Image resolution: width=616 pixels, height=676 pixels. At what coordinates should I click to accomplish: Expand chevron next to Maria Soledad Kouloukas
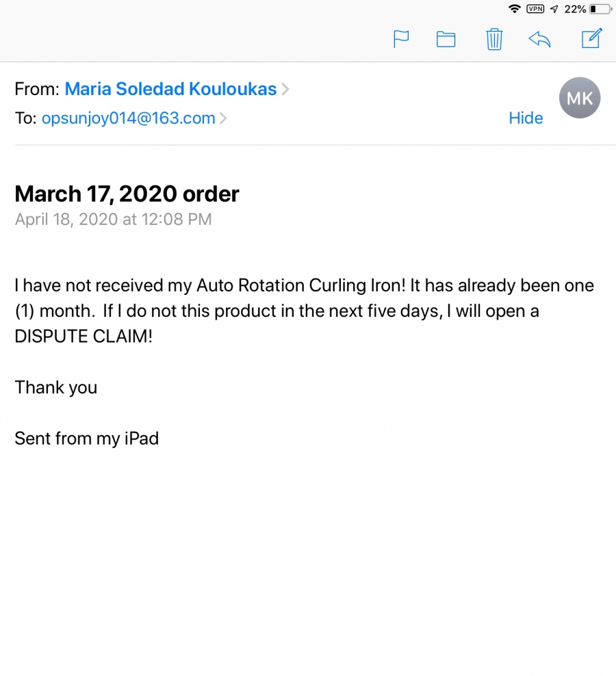click(285, 89)
